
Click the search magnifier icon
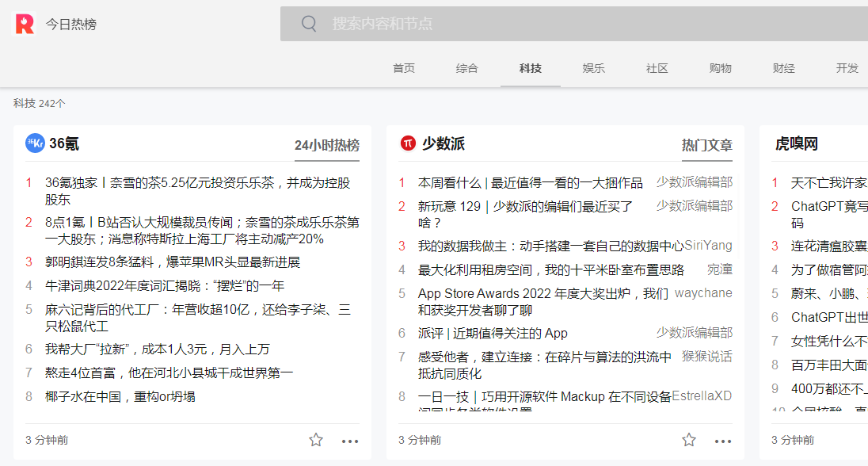tap(309, 24)
